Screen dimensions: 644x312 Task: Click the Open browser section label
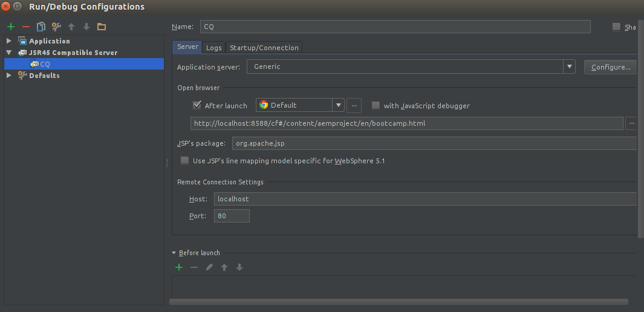198,88
